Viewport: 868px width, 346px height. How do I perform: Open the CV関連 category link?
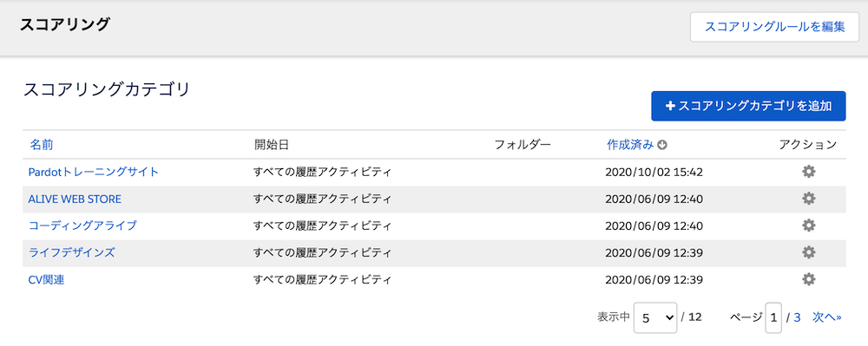click(47, 280)
